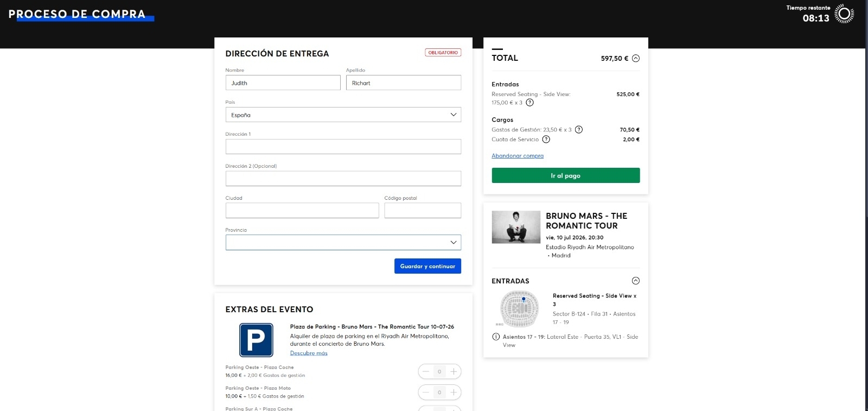Increase Parking Oeste Plaza Coche quantity

(454, 371)
